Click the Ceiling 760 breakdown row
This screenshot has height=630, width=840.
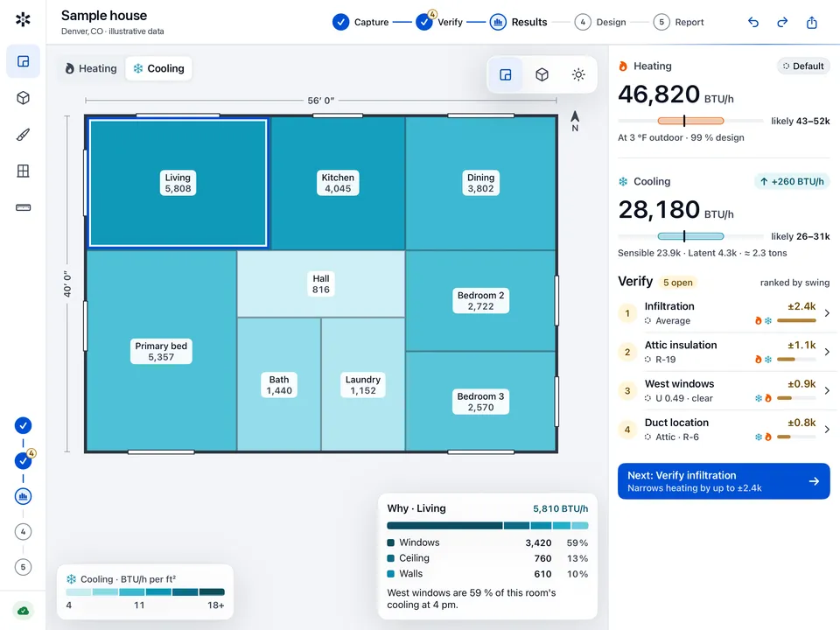click(x=487, y=558)
